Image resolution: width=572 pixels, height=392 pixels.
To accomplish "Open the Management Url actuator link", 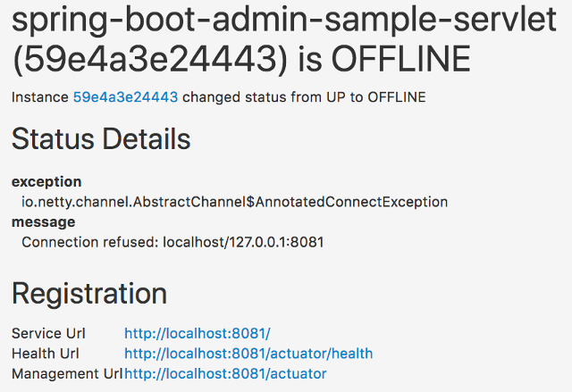I will (225, 373).
